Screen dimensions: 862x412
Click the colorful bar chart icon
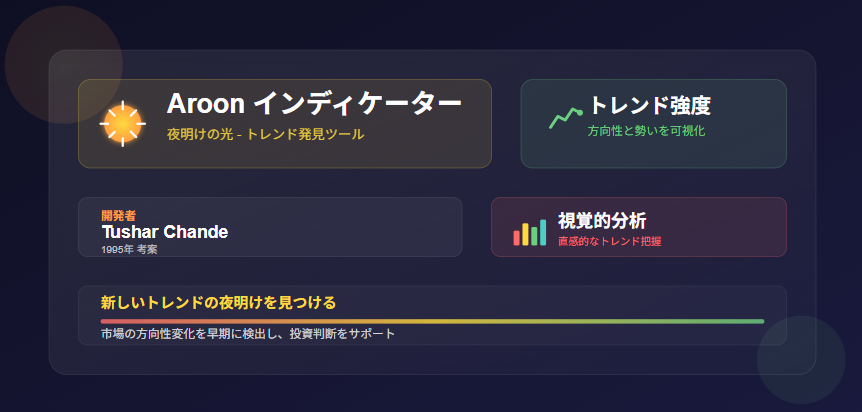(x=530, y=232)
